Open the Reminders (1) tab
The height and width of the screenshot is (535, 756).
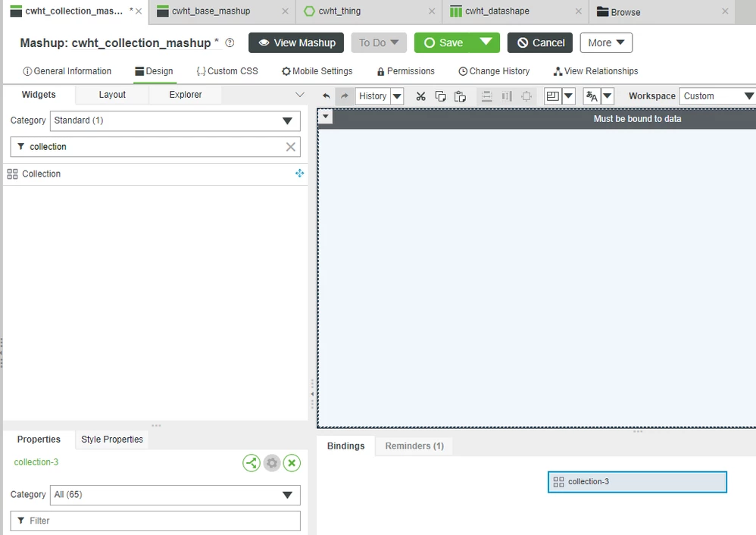414,446
